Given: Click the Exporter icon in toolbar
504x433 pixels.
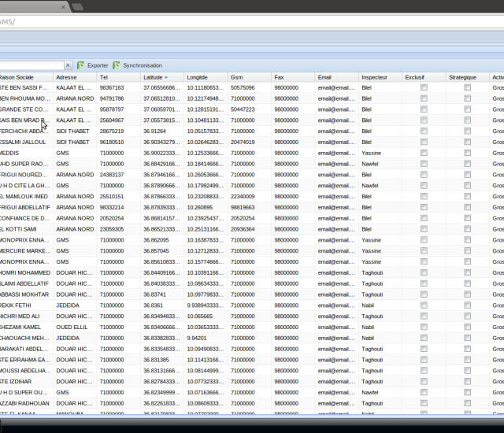Looking at the screenshot, I should [x=80, y=65].
